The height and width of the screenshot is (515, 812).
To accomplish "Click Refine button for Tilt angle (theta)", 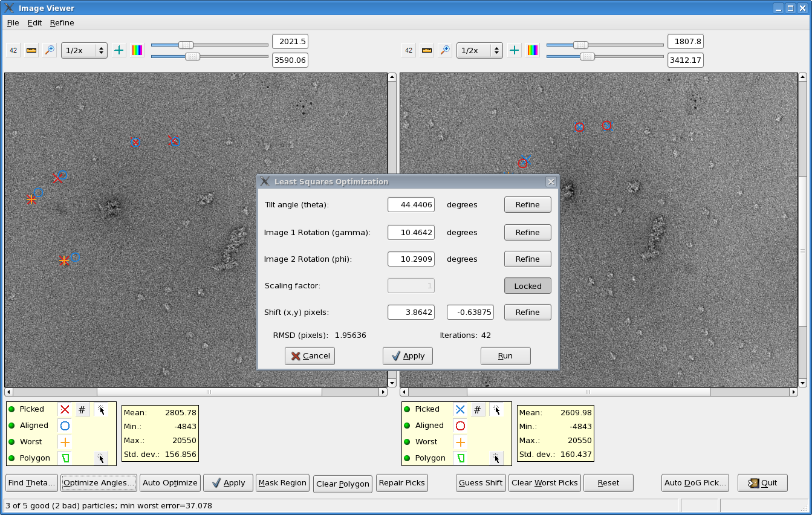I will [x=527, y=205].
